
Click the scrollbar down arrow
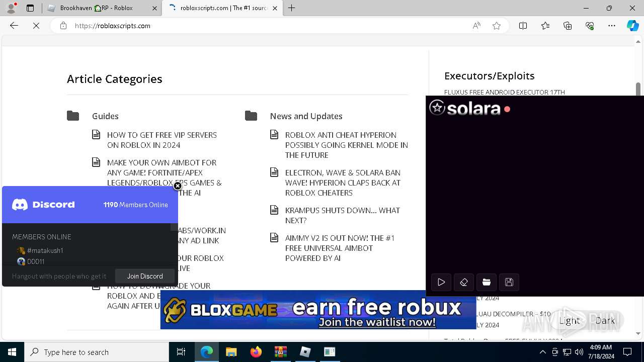638,333
